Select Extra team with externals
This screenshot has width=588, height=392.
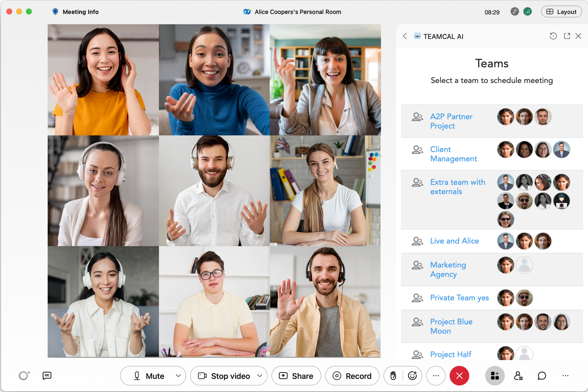457,187
